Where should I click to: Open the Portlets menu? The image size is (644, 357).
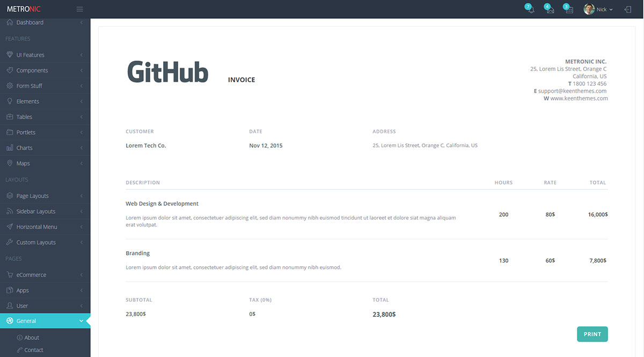coord(45,132)
